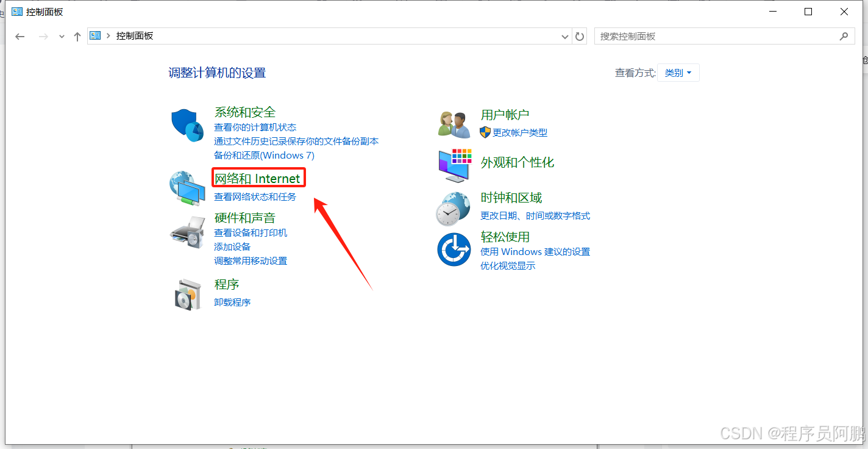The height and width of the screenshot is (449, 868).
Task: Click the Control Panel title bar icon
Action: pos(16,12)
